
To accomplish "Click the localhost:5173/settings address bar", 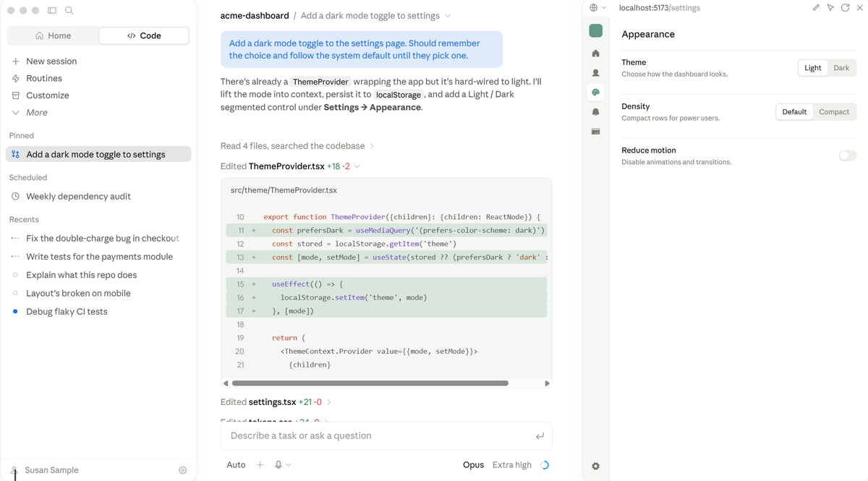I will [660, 8].
